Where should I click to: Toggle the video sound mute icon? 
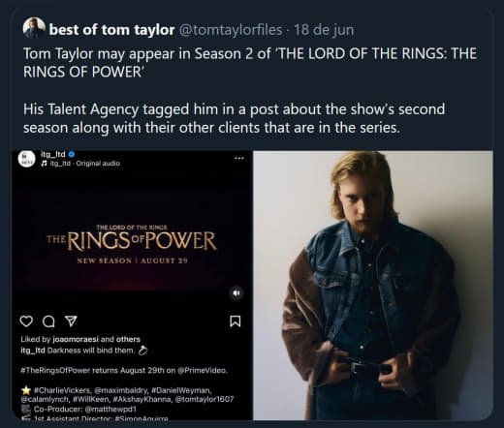(x=236, y=292)
